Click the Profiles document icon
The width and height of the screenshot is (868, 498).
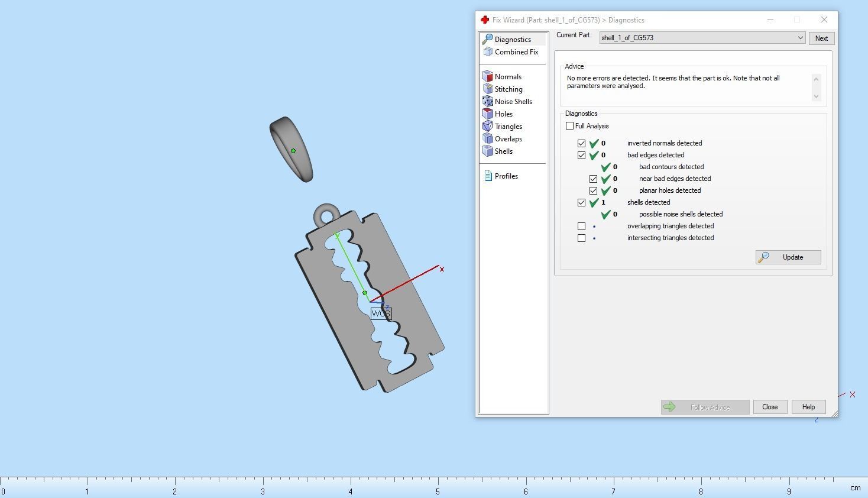coord(488,176)
